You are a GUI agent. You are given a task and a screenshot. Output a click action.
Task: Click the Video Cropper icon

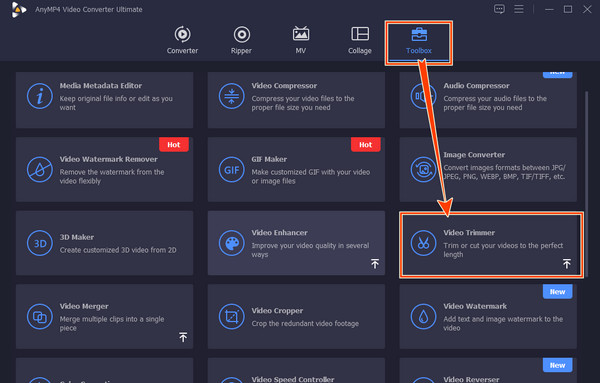(x=232, y=316)
